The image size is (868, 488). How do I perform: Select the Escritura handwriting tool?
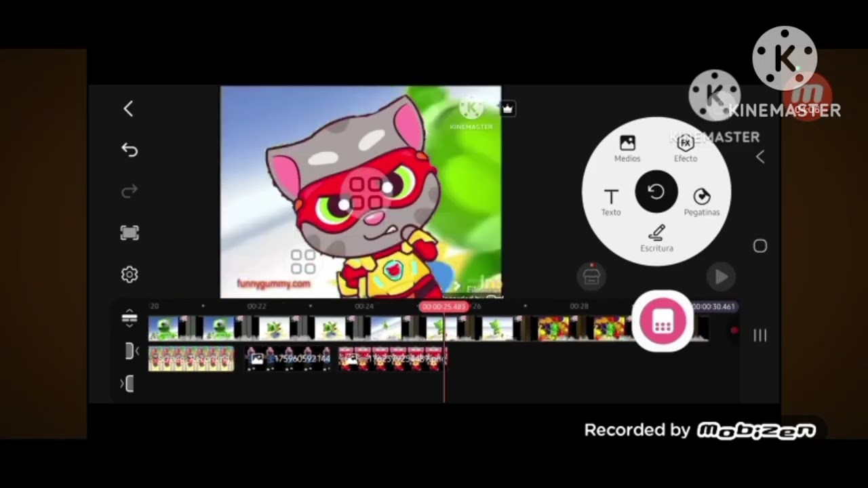click(656, 239)
